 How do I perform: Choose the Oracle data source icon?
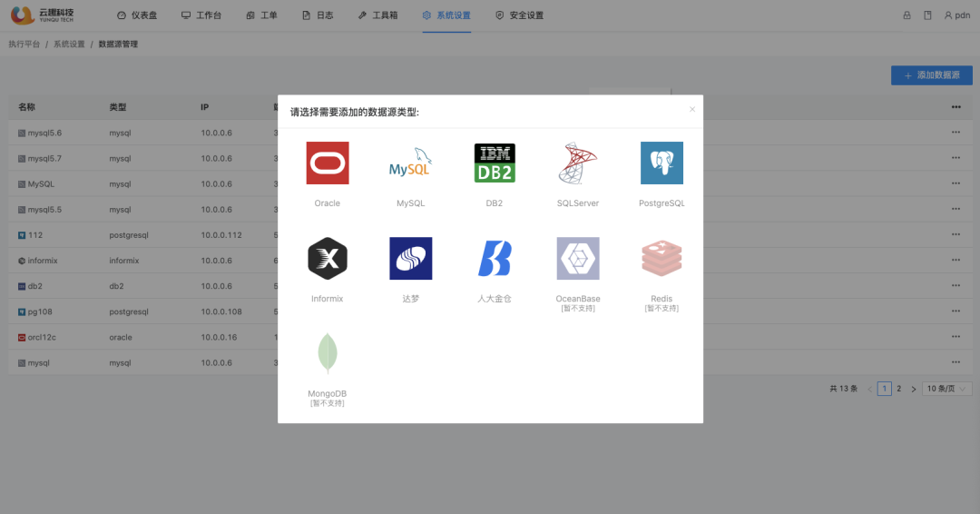[x=328, y=163]
